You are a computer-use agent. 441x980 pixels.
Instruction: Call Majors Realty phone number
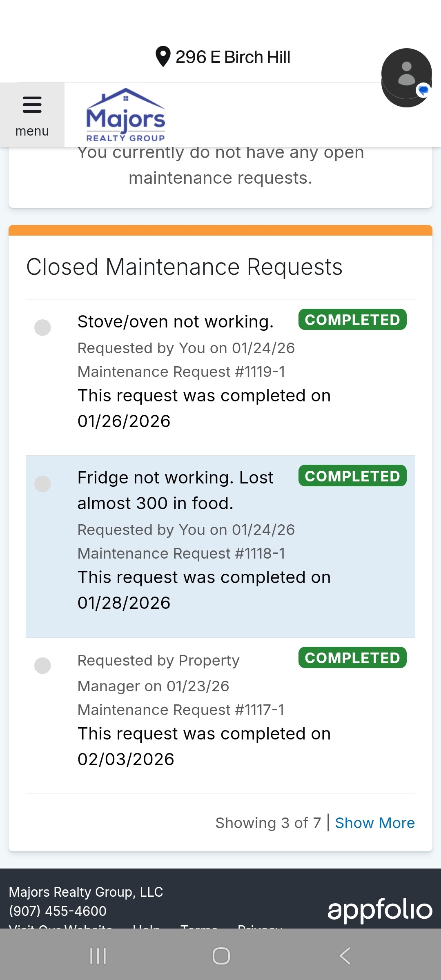tap(58, 911)
